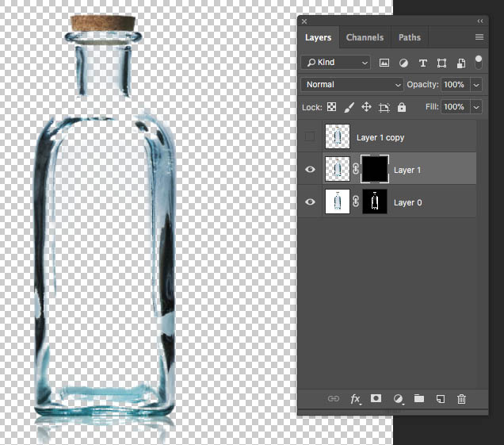
Task: Show the hidden Layer 1 copy
Action: (310, 136)
